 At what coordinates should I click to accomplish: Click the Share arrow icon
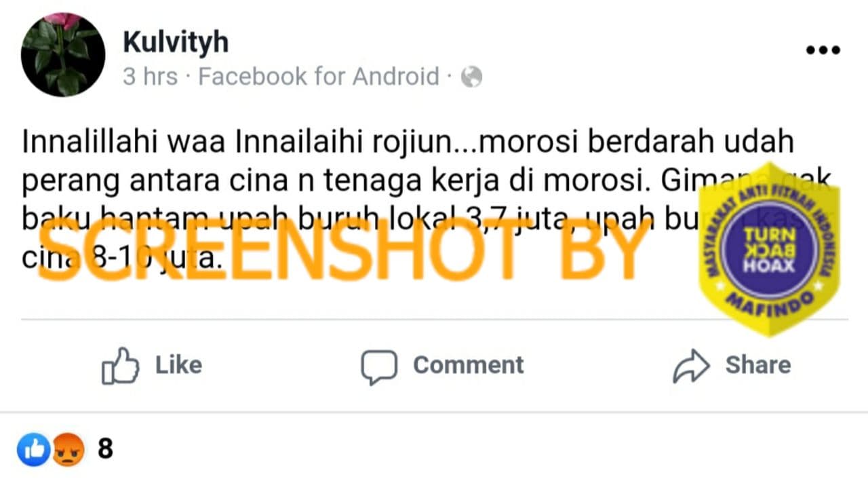[x=691, y=366]
